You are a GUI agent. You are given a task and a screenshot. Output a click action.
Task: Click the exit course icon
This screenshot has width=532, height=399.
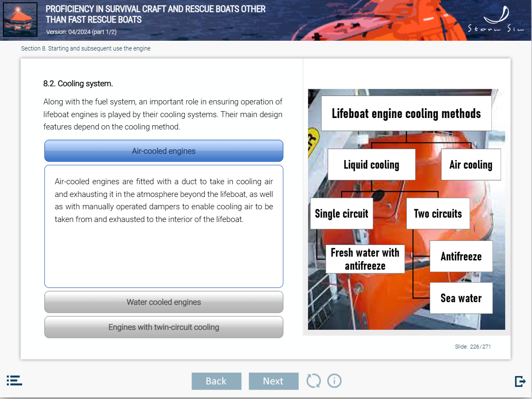tap(520, 381)
